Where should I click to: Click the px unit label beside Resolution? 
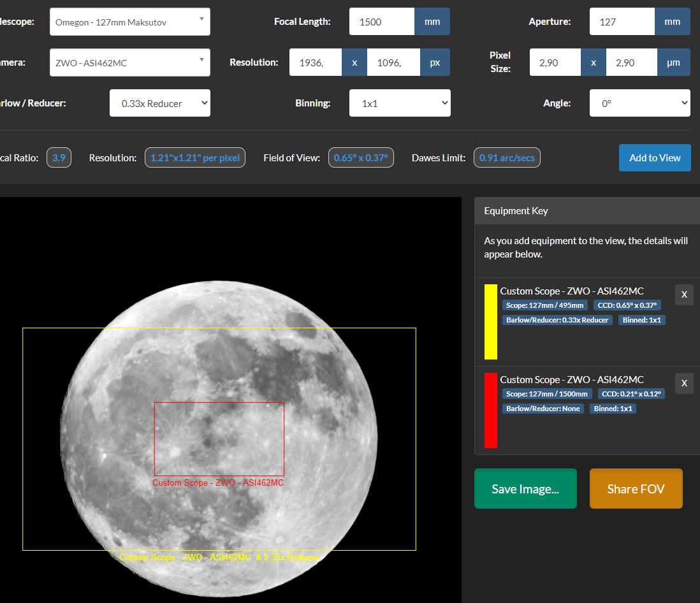click(435, 62)
